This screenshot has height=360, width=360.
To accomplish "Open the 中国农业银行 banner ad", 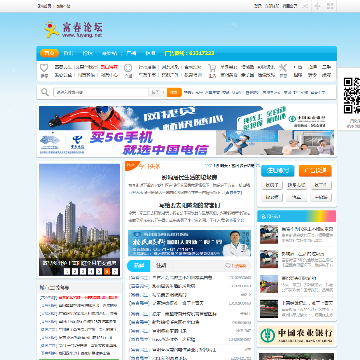I will click(x=296, y=335).
